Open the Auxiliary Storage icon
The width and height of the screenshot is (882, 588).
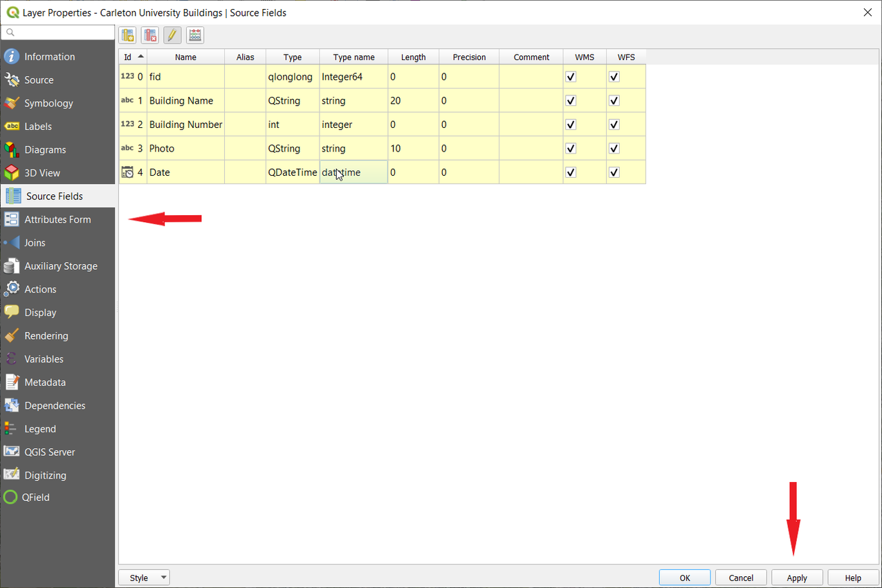[x=12, y=266]
